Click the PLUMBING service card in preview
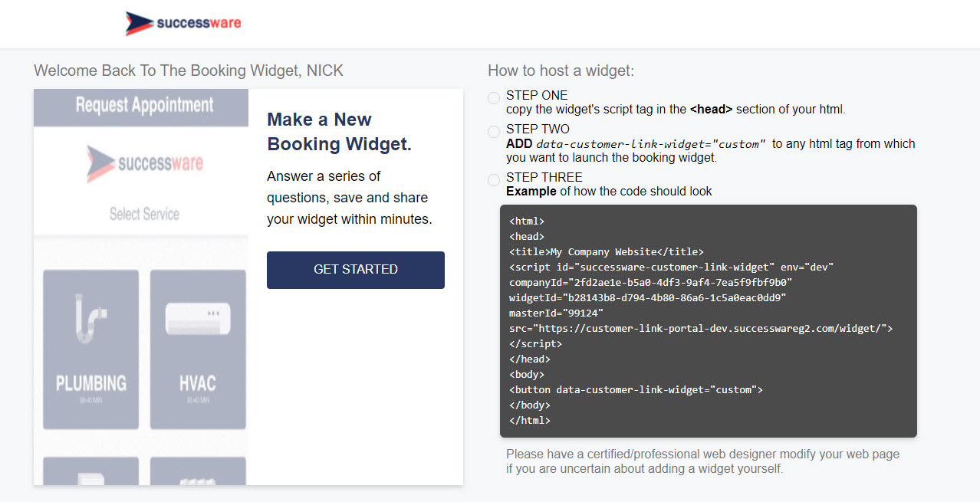This screenshot has width=980, height=502. 91,349
